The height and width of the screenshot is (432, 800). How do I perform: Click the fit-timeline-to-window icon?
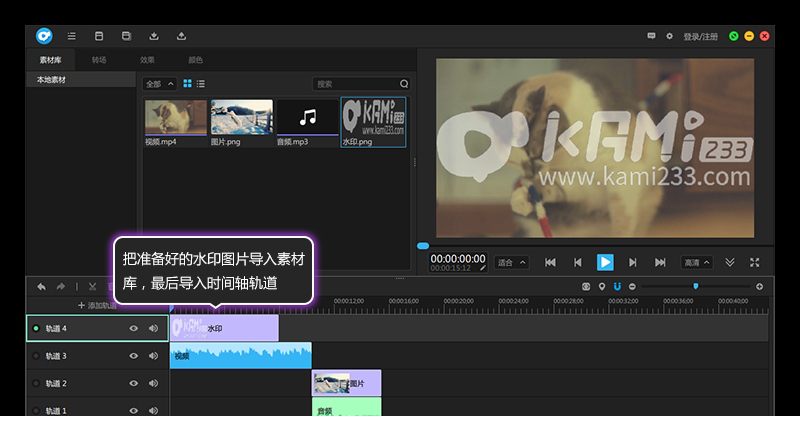tap(586, 287)
